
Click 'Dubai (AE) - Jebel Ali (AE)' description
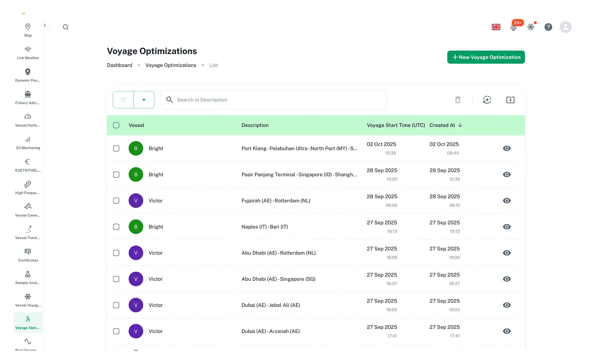tap(271, 305)
